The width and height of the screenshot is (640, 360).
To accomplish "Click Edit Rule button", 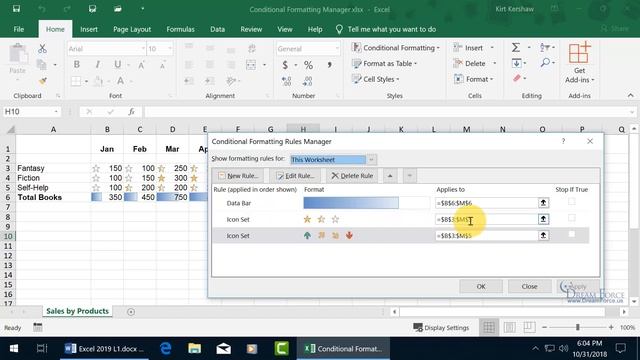I will [x=295, y=176].
